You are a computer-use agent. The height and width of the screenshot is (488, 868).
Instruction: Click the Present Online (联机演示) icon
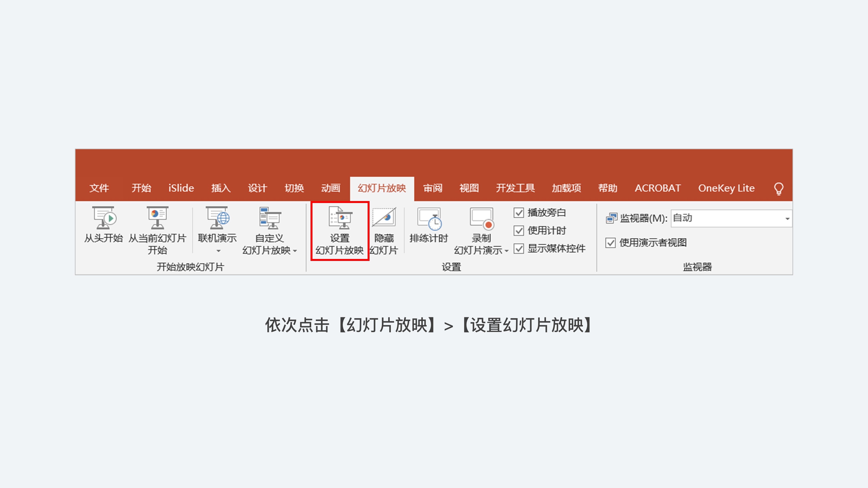[217, 218]
